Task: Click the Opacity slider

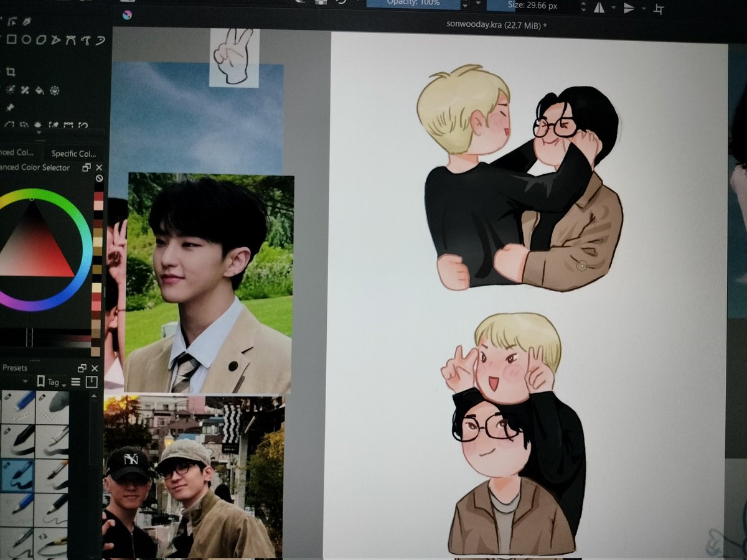Action: [x=414, y=4]
